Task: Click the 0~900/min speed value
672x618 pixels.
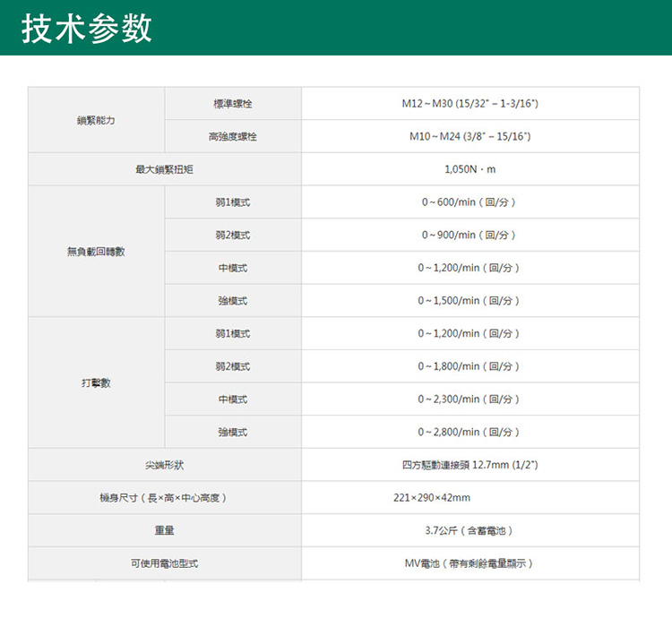Action: point(470,235)
